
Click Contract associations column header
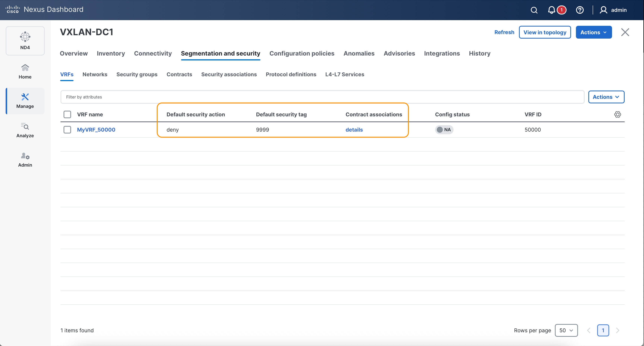click(x=374, y=114)
